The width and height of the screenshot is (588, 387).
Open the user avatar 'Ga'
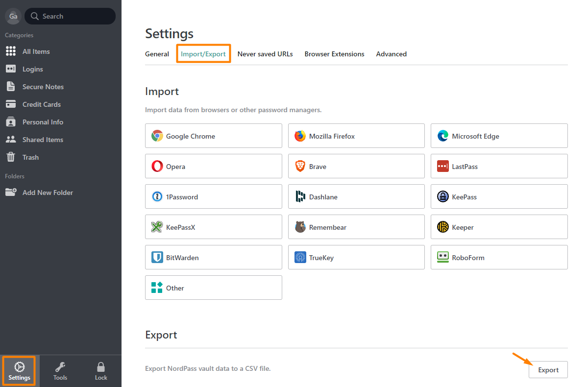pyautogui.click(x=13, y=16)
